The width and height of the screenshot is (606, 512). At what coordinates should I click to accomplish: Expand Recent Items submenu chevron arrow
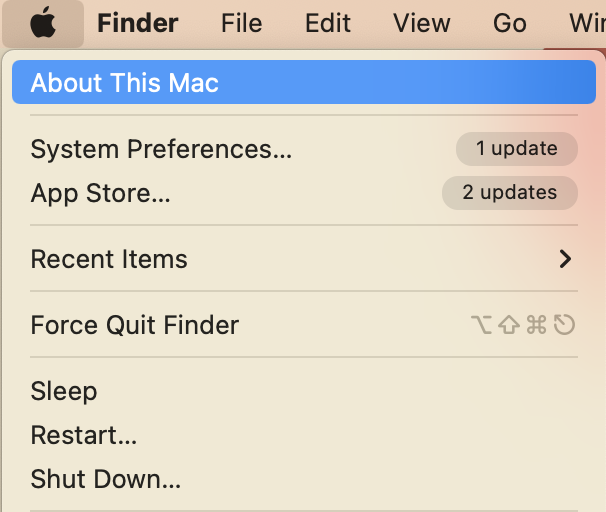[x=565, y=259]
